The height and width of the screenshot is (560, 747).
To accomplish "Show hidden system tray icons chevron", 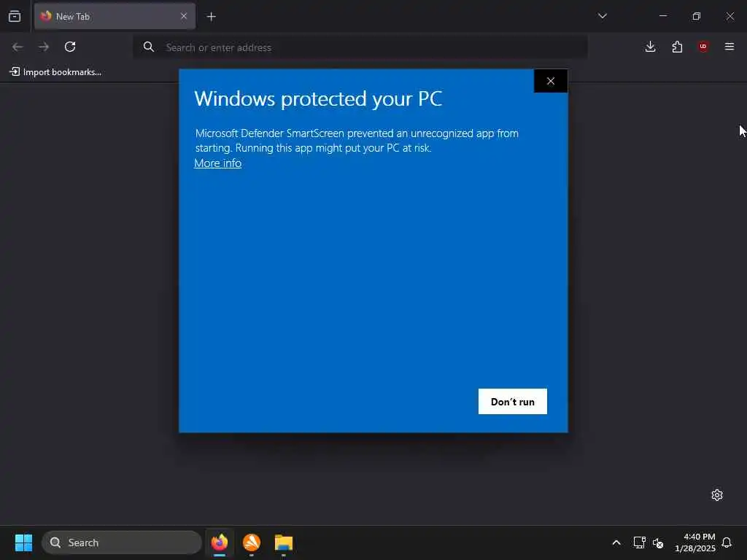I will pos(616,542).
